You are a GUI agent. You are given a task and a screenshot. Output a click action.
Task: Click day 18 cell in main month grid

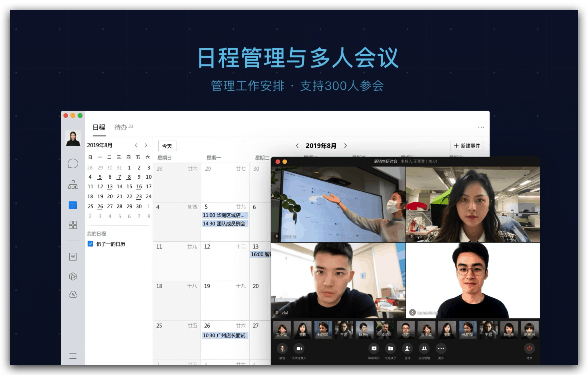pyautogui.click(x=177, y=301)
